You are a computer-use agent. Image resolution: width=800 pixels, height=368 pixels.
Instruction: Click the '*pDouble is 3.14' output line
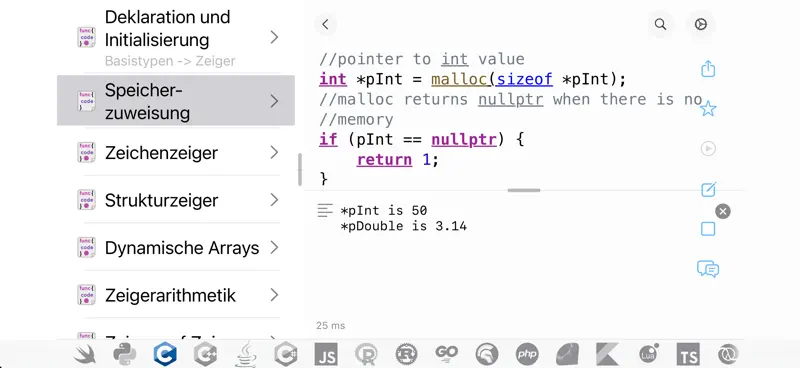(x=404, y=226)
